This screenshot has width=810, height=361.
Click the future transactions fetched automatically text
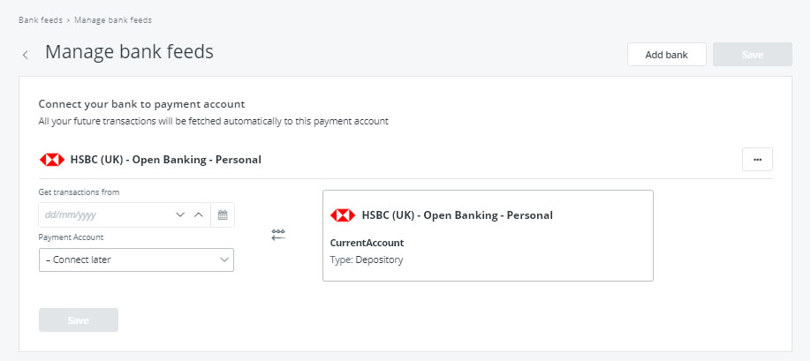[x=213, y=122]
